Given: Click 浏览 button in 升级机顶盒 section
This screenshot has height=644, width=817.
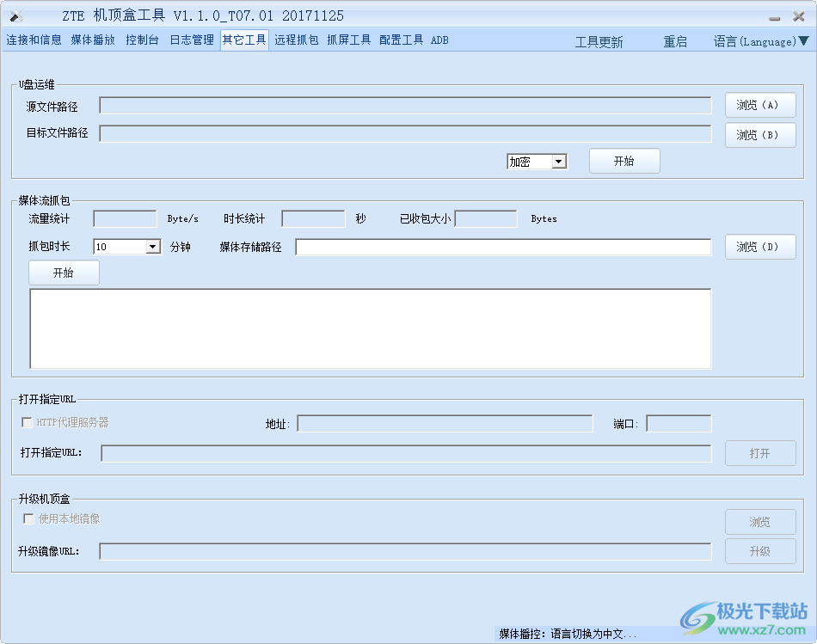Looking at the screenshot, I should pyautogui.click(x=760, y=522).
